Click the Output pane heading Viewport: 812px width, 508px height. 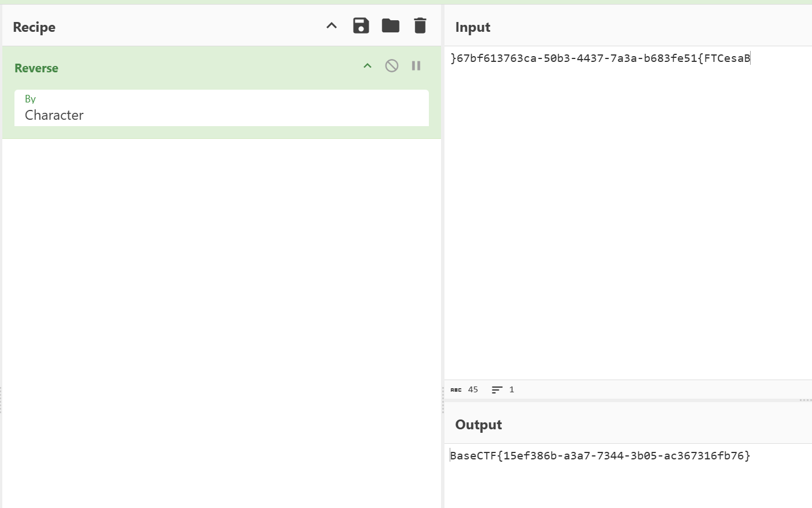point(478,425)
